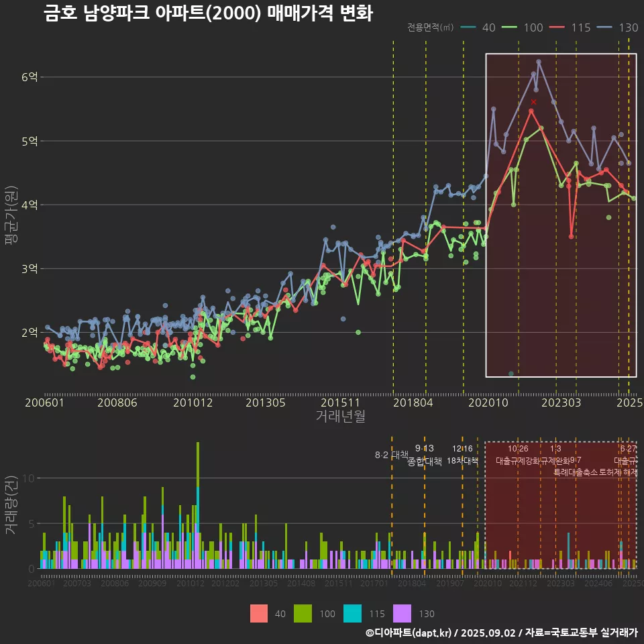Click the '200703' volume chart x-axis label
This screenshot has height=644, width=644.
click(x=76, y=583)
